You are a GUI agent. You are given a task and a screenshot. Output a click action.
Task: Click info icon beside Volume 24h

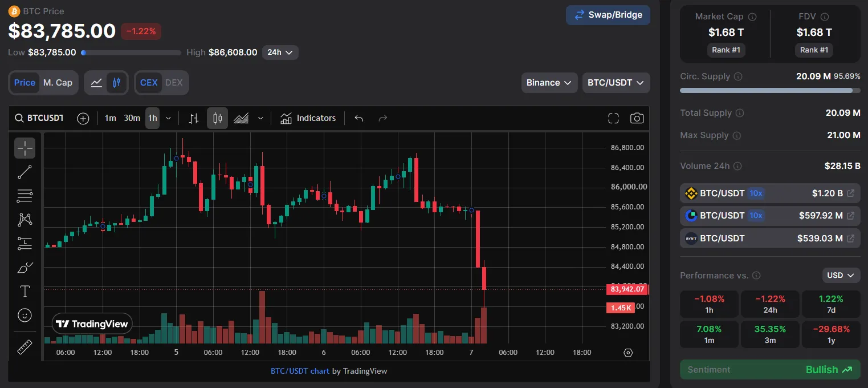coord(737,166)
